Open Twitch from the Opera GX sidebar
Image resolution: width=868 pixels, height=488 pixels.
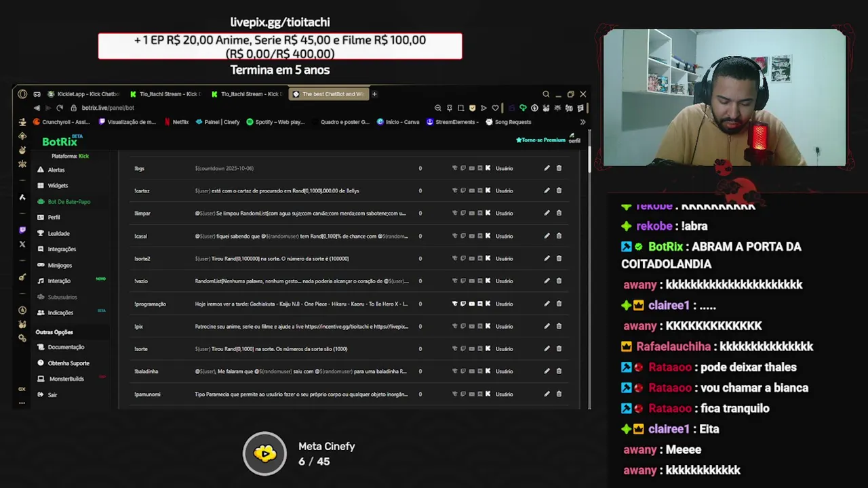click(22, 230)
